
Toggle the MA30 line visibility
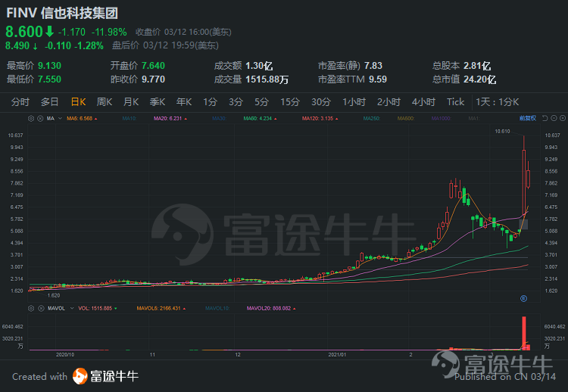pos(219,118)
